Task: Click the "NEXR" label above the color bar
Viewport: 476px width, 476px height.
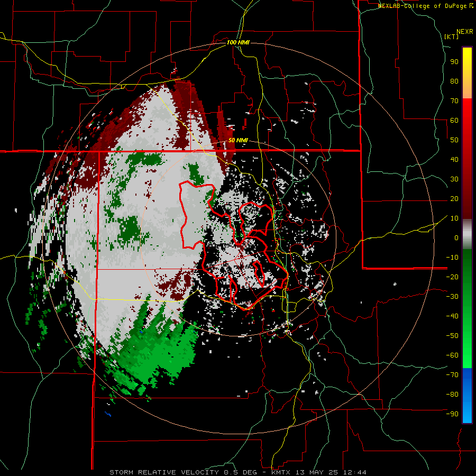Action: click(x=465, y=32)
